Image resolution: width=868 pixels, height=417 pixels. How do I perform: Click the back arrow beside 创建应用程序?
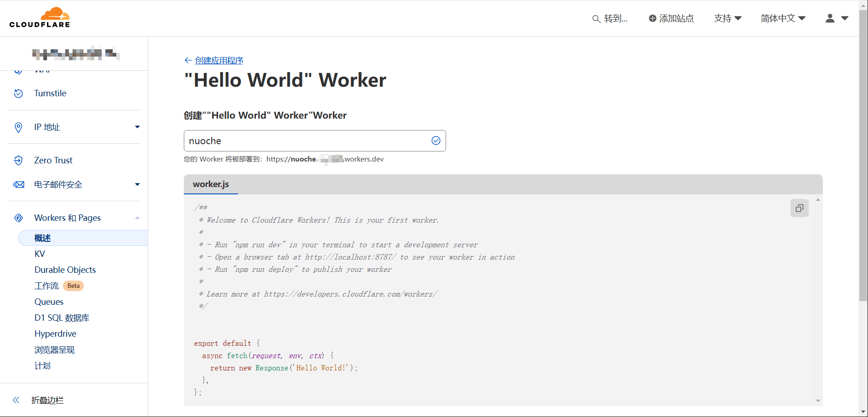point(188,60)
